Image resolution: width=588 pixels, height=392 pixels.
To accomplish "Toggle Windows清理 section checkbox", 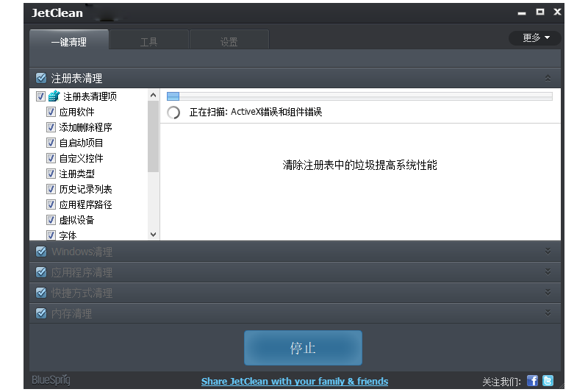I will point(41,252).
